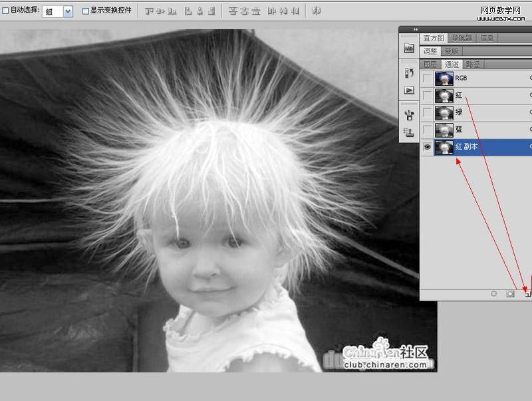Click the distribute bottom edges icon

pyautogui.click(x=256, y=11)
